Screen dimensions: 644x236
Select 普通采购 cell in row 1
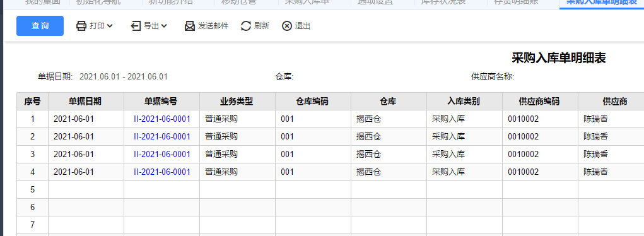point(237,119)
